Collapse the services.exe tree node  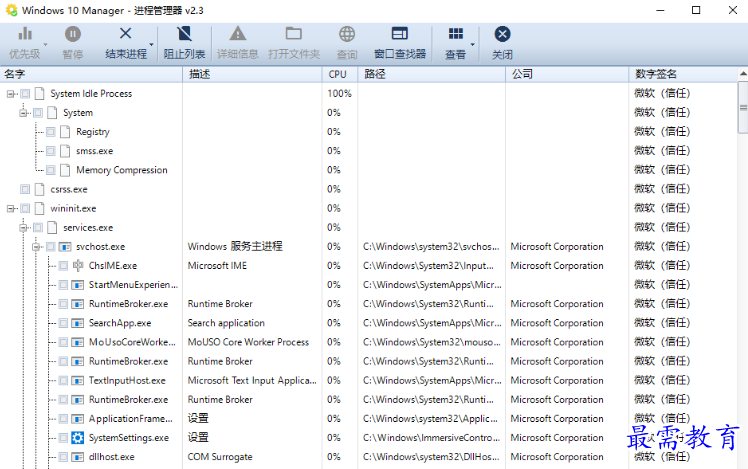[x=22, y=228]
